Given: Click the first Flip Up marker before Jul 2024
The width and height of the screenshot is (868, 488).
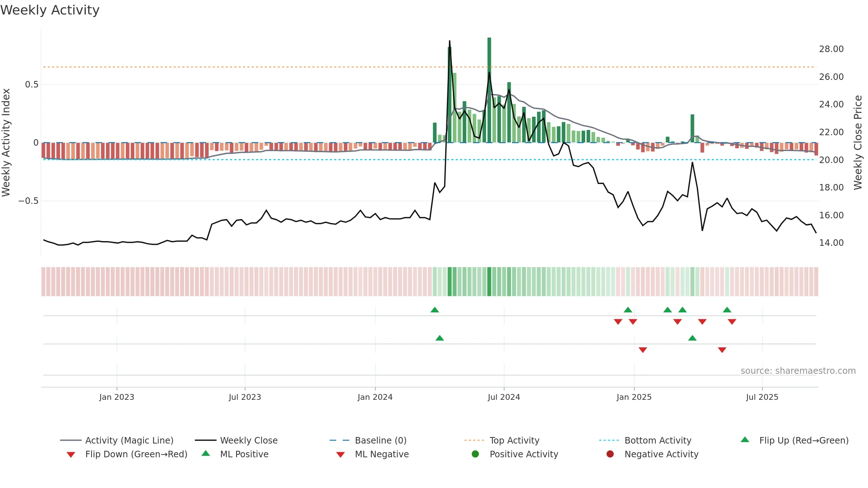Looking at the screenshot, I should 435,310.
